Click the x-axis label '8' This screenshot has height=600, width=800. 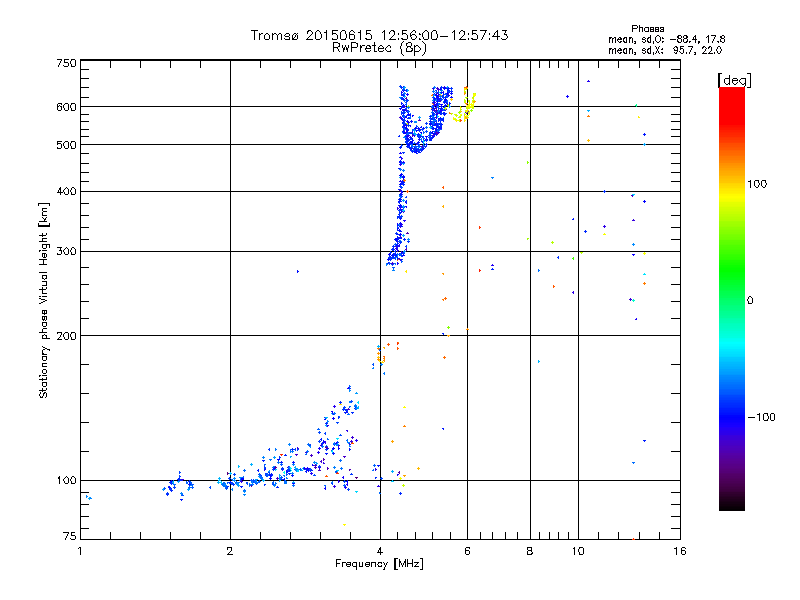pos(530,551)
